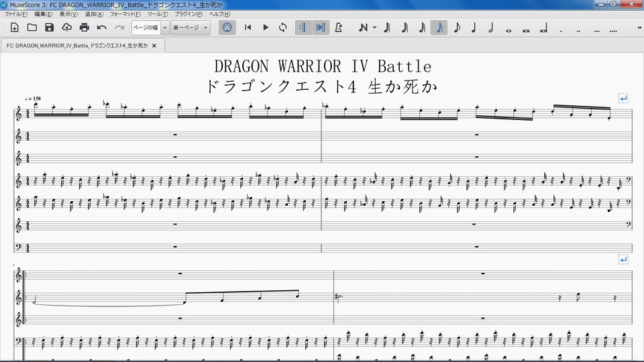
Task: Select double whole note duration
Action: pyautogui.click(x=526, y=30)
